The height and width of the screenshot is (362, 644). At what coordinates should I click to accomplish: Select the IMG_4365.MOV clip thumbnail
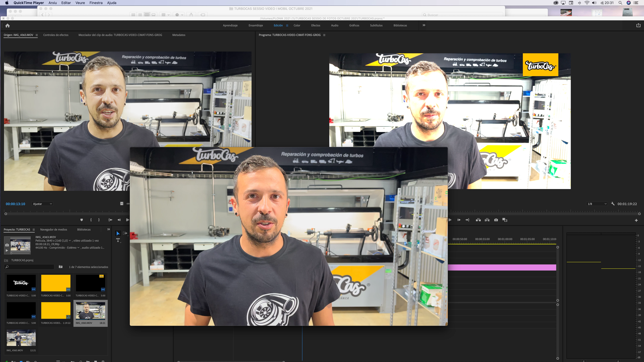click(21, 337)
